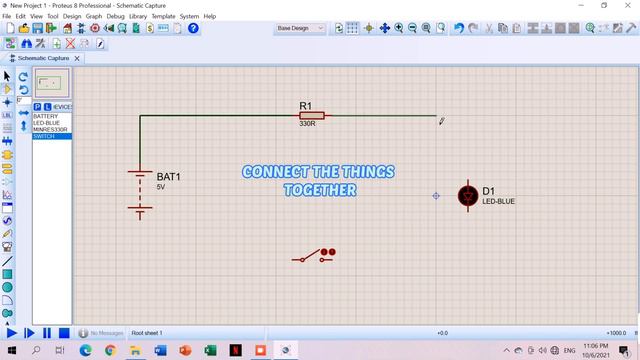Flip the component horizontally (X-mirror)
This screenshot has height=360, width=640.
(x=23, y=113)
